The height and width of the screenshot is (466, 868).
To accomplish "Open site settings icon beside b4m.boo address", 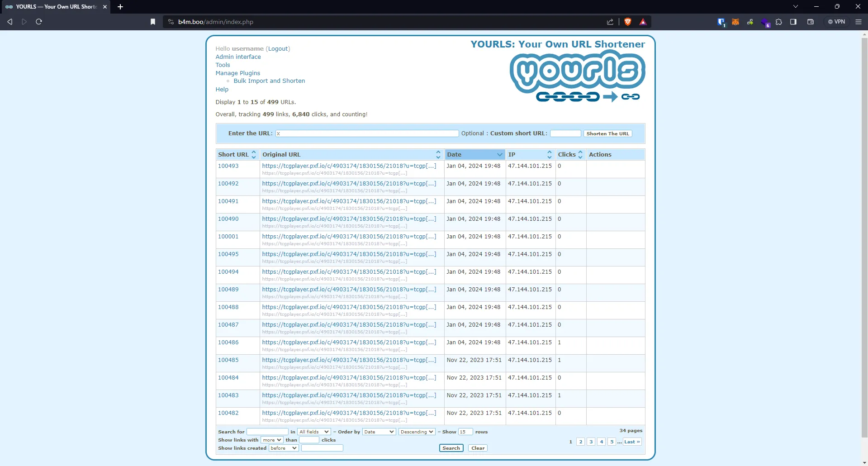I will [x=171, y=22].
